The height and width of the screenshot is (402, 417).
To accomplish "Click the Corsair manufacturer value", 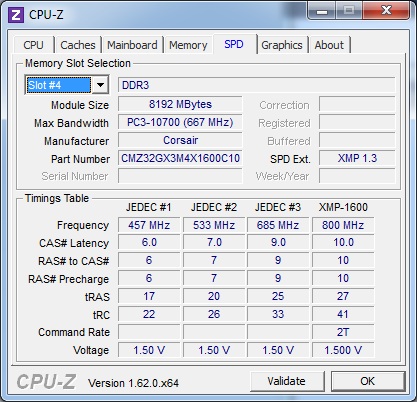I will point(180,140).
